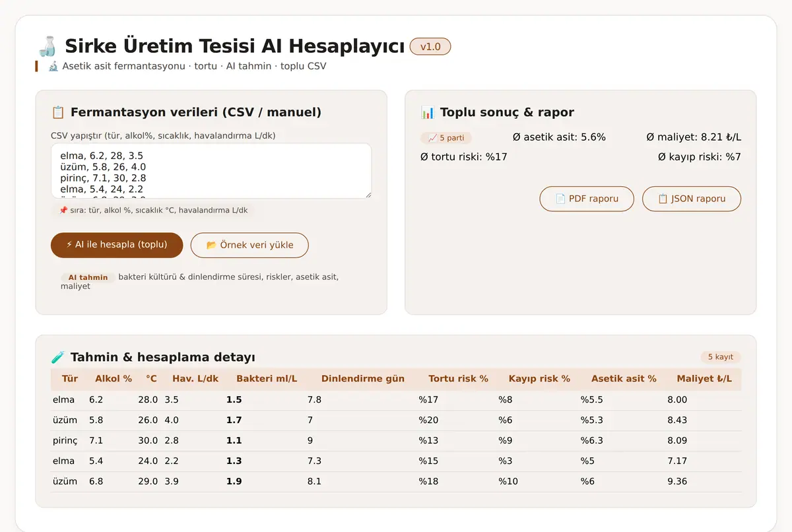
Task: Click the 'Asetik asit %' column header
Action: click(624, 379)
